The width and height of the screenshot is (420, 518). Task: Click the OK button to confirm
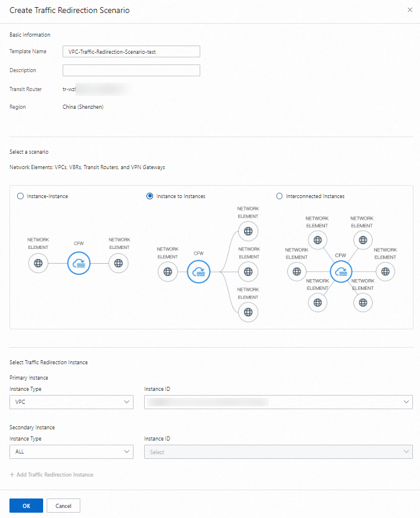click(x=26, y=506)
